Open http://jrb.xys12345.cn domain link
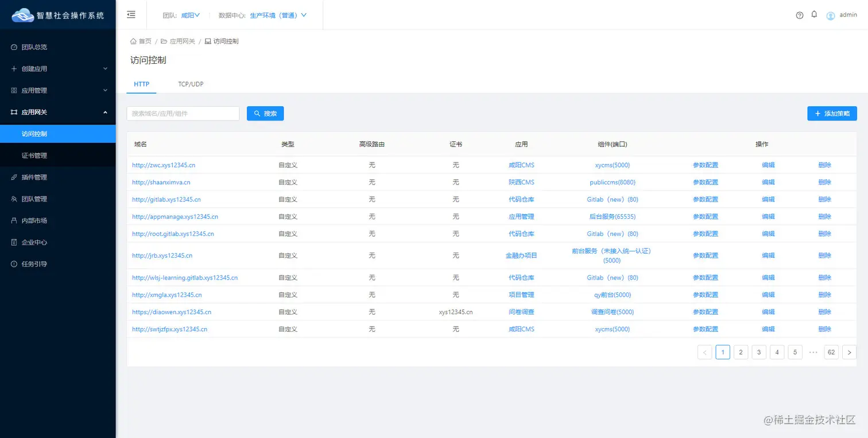The width and height of the screenshot is (868, 438). point(162,255)
